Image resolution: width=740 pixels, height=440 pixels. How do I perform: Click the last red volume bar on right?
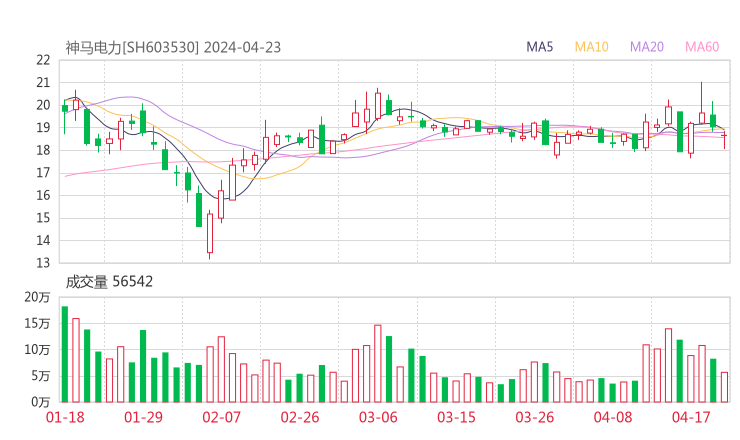click(x=724, y=387)
